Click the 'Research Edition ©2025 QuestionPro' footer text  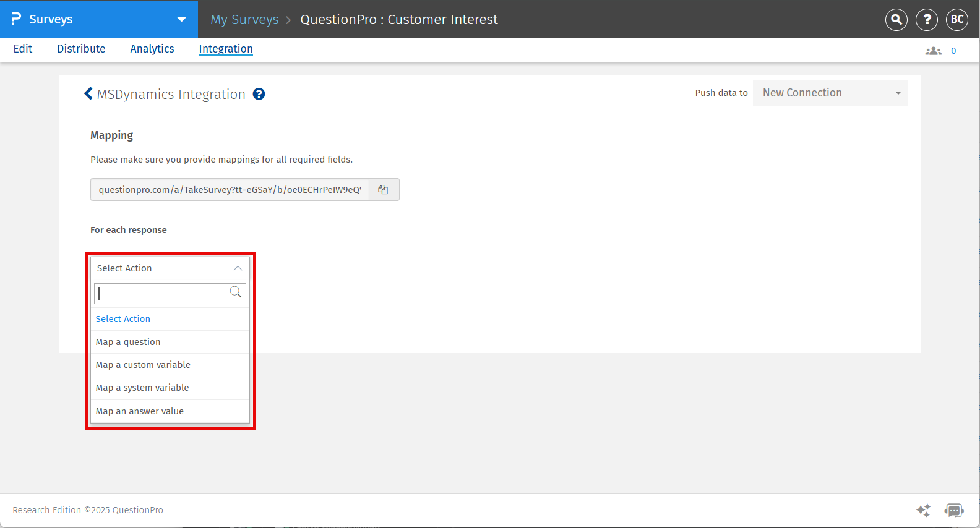click(88, 510)
